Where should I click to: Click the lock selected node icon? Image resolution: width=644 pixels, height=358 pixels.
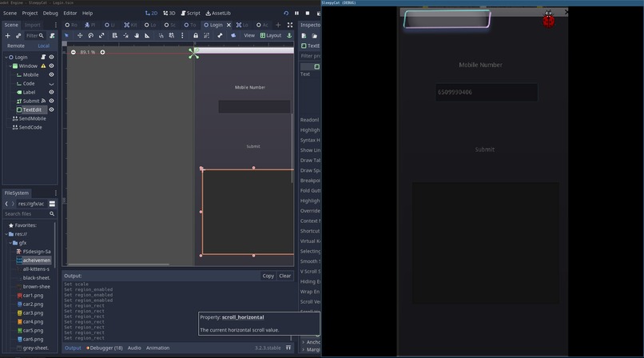[x=196, y=36]
